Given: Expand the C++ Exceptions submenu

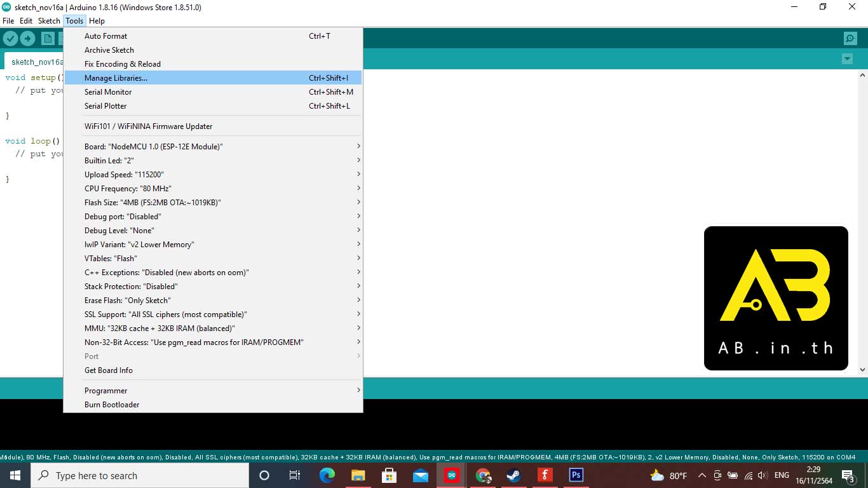Looking at the screenshot, I should click(x=213, y=273).
